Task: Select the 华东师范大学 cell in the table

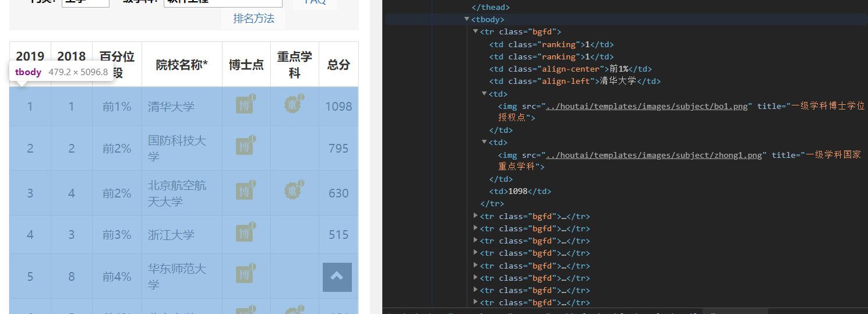Action: (182, 276)
